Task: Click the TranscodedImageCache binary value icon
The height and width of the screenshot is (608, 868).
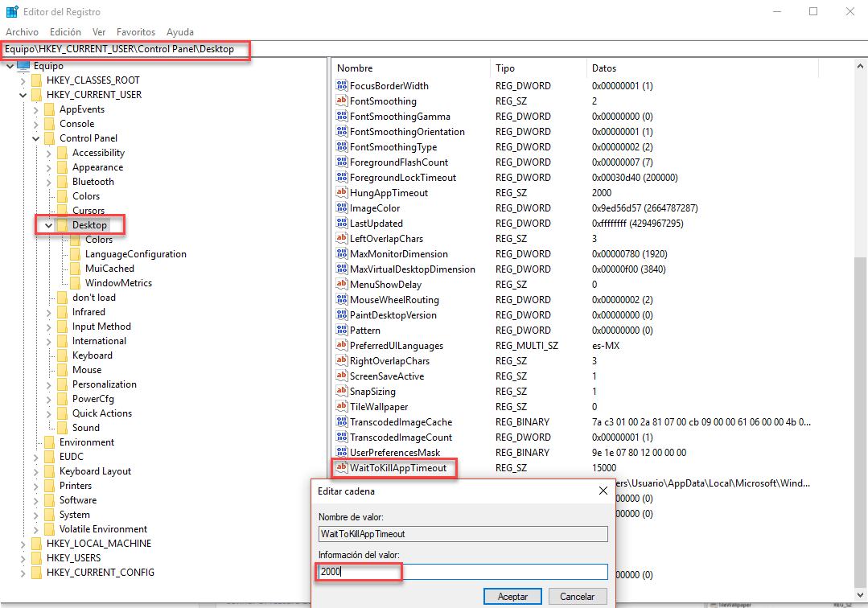Action: [342, 422]
